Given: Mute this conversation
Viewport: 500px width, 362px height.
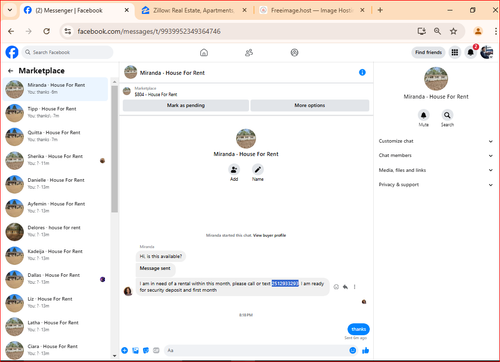Looking at the screenshot, I should 423,115.
